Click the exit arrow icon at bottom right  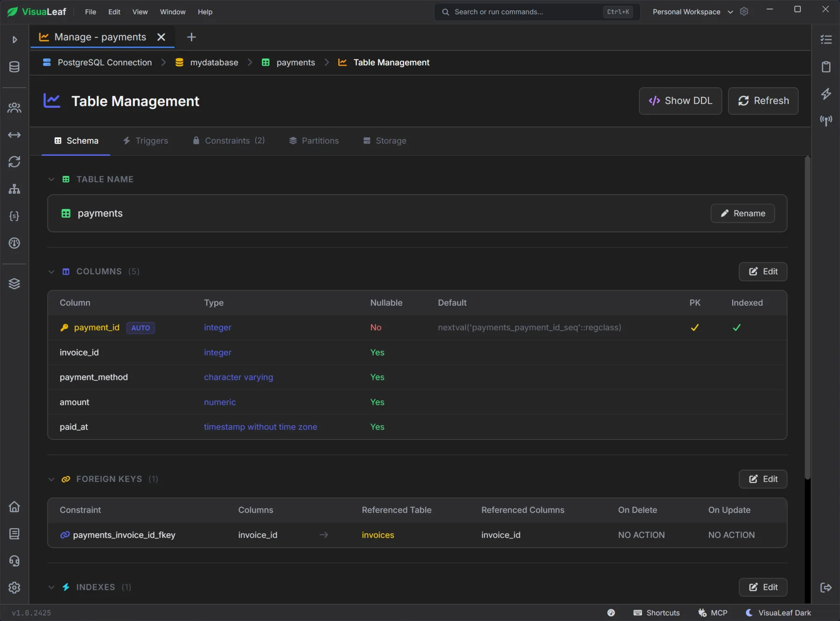coord(826,587)
